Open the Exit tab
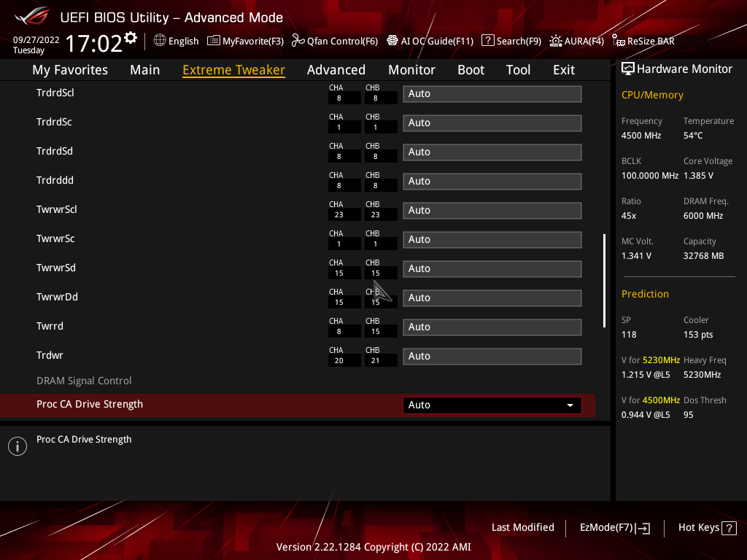 tap(564, 70)
